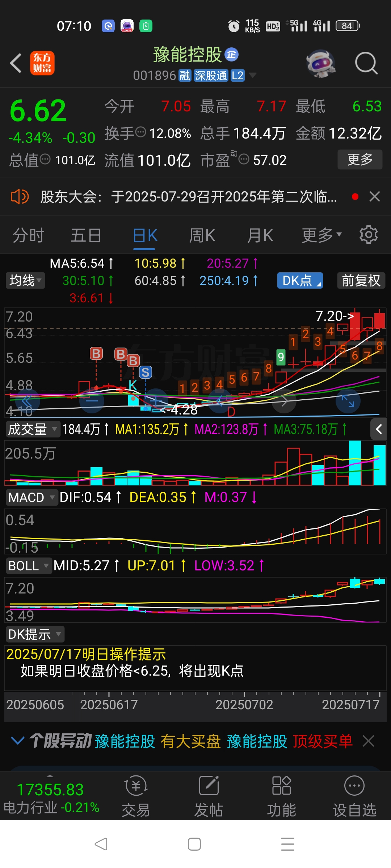Expand chart to fullscreen

coord(348,401)
